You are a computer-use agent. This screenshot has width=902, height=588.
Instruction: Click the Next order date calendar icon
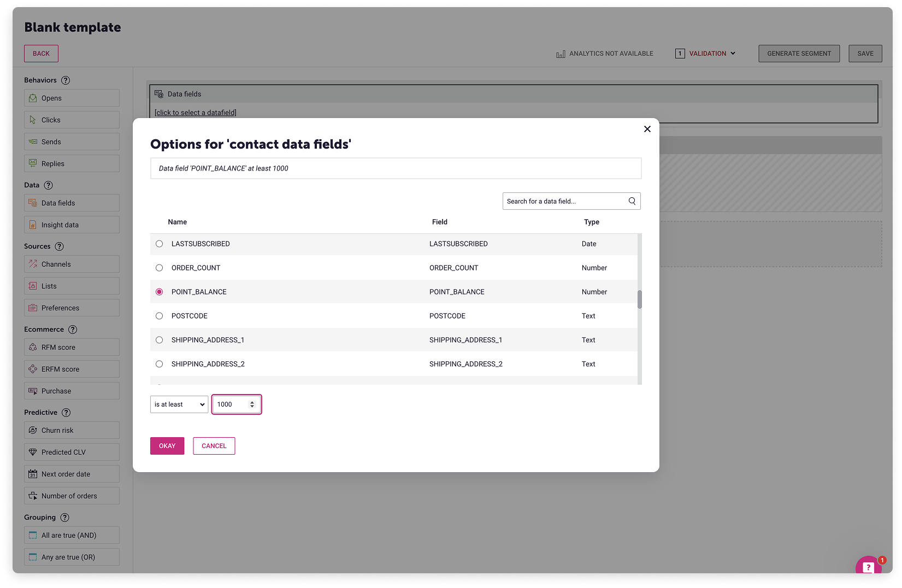33,474
